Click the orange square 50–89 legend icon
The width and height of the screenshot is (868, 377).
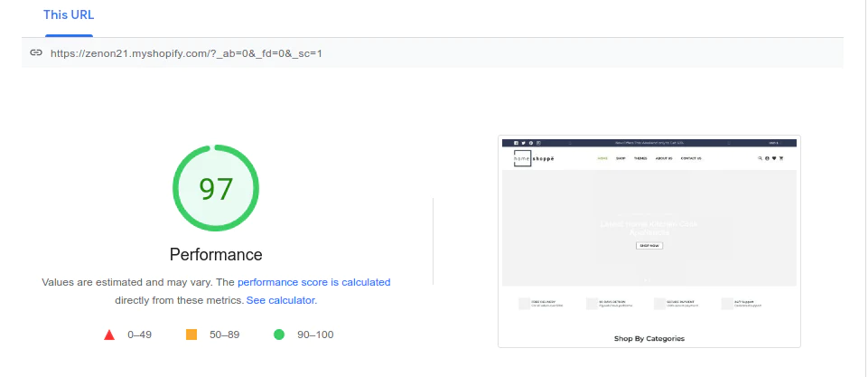coord(191,335)
